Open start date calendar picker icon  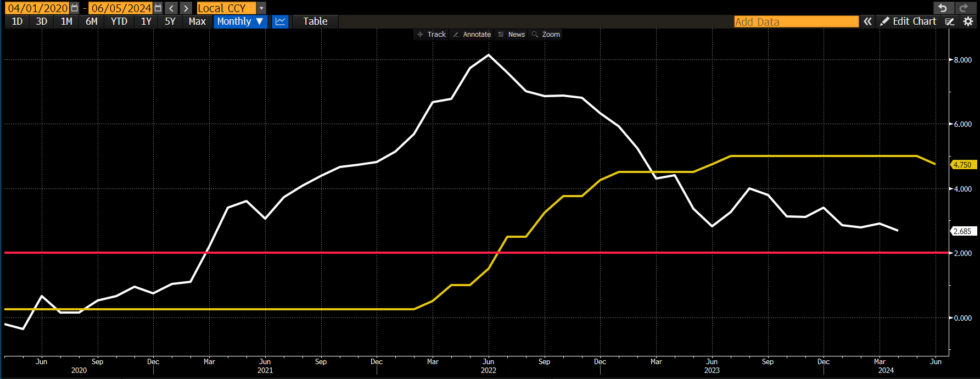[x=75, y=8]
